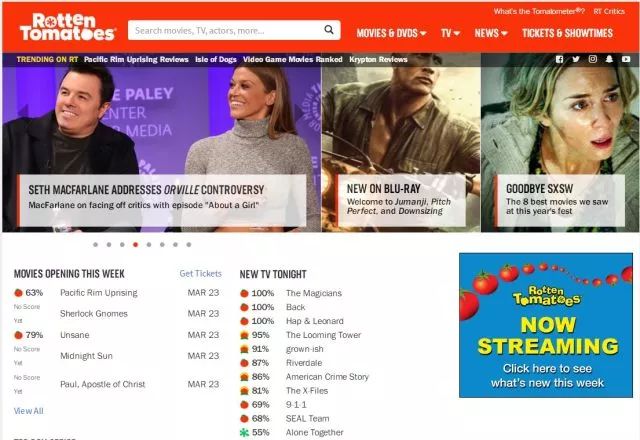Viewport: 640px width, 440px height.
Task: Open the Sherlock Gnomes movie link
Action: [x=94, y=313]
